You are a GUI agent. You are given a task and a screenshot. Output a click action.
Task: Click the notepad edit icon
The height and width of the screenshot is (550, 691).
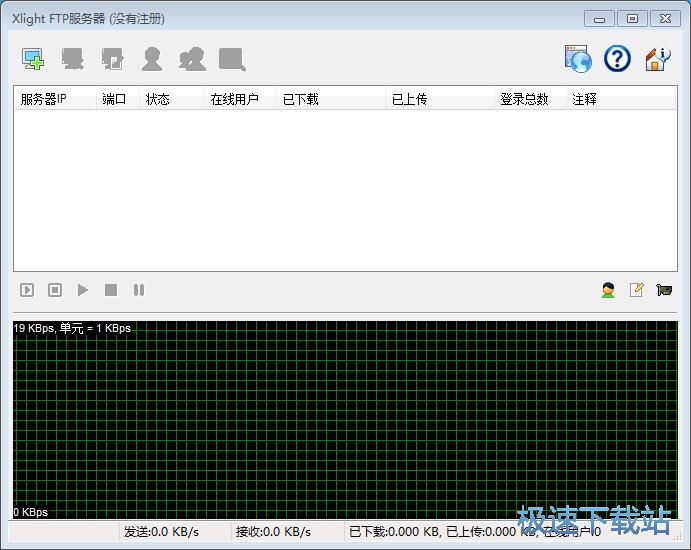click(x=636, y=290)
